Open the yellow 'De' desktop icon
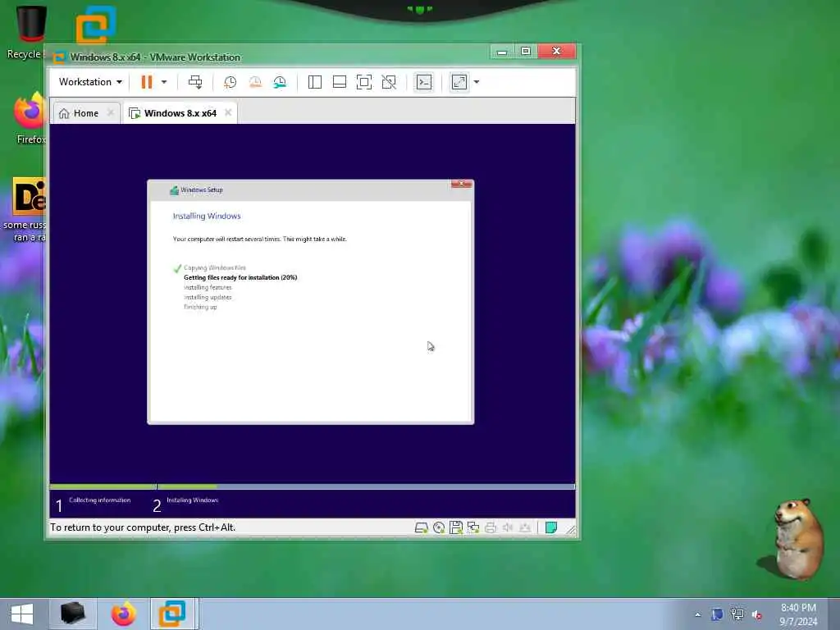 point(29,196)
